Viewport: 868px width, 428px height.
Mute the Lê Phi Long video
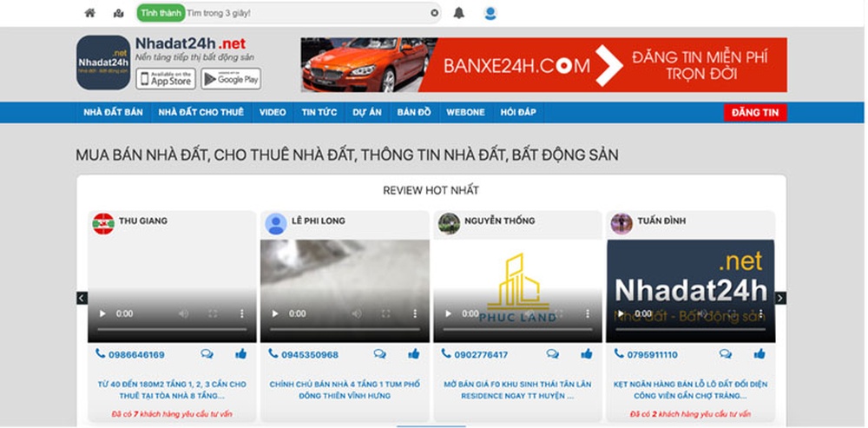point(356,313)
